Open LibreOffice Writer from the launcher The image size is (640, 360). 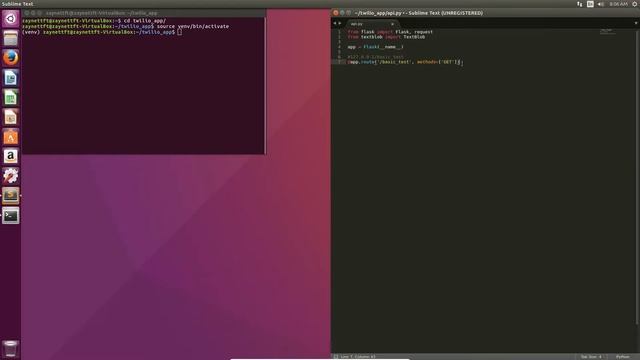[x=11, y=78]
